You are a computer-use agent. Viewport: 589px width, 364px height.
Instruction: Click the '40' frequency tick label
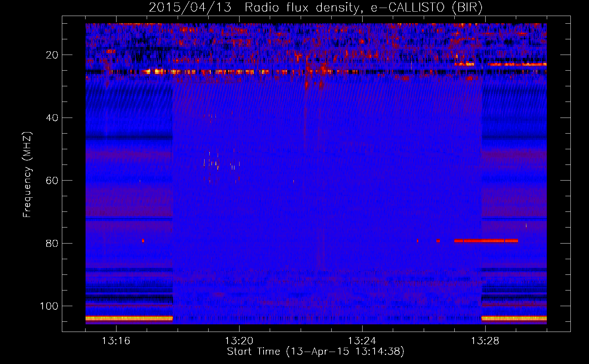52,118
